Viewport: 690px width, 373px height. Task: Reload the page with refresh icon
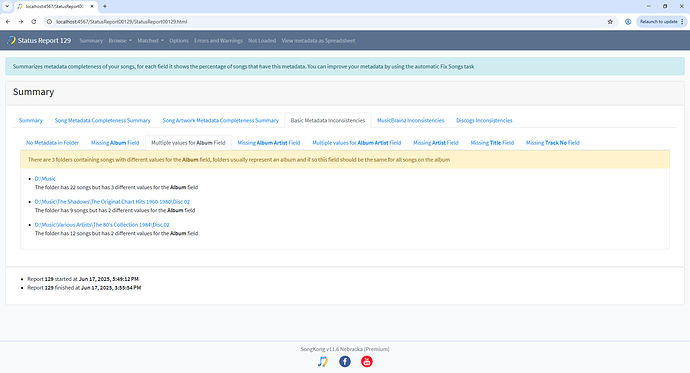pyautogui.click(x=33, y=22)
